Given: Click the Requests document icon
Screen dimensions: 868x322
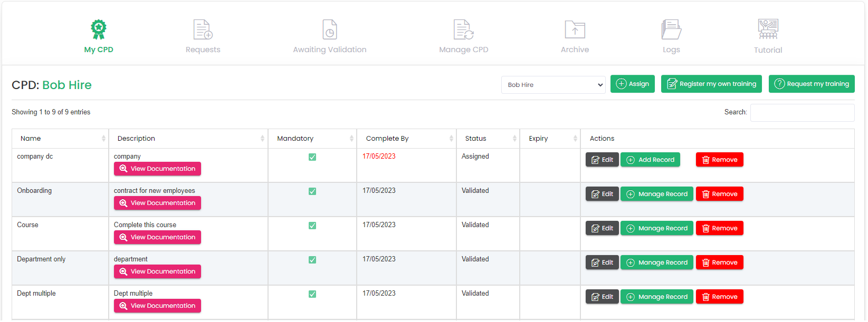Looking at the screenshot, I should point(203,30).
